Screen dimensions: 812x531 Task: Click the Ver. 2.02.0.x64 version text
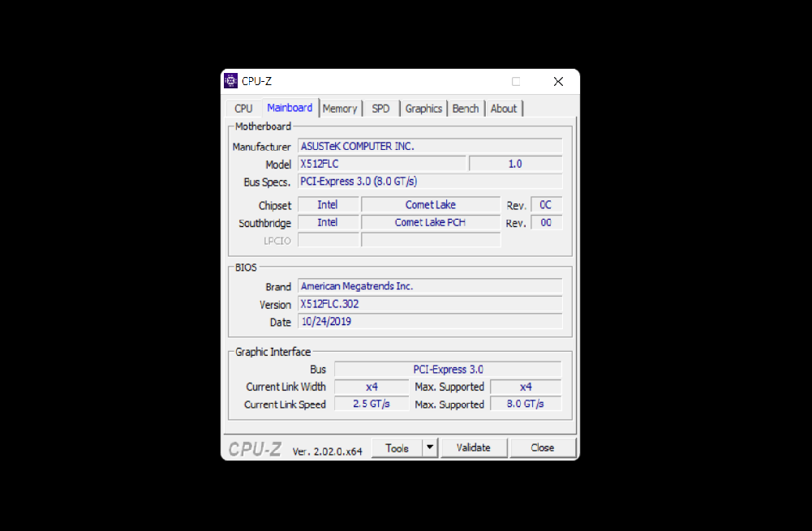327,452
